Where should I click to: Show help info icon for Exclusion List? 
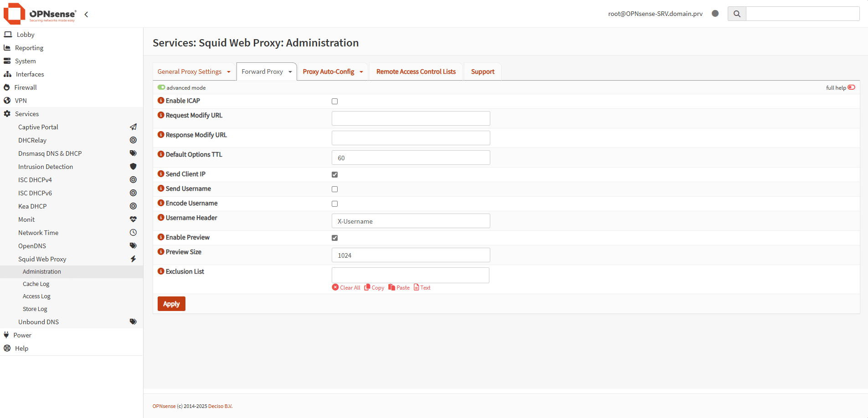pos(161,271)
